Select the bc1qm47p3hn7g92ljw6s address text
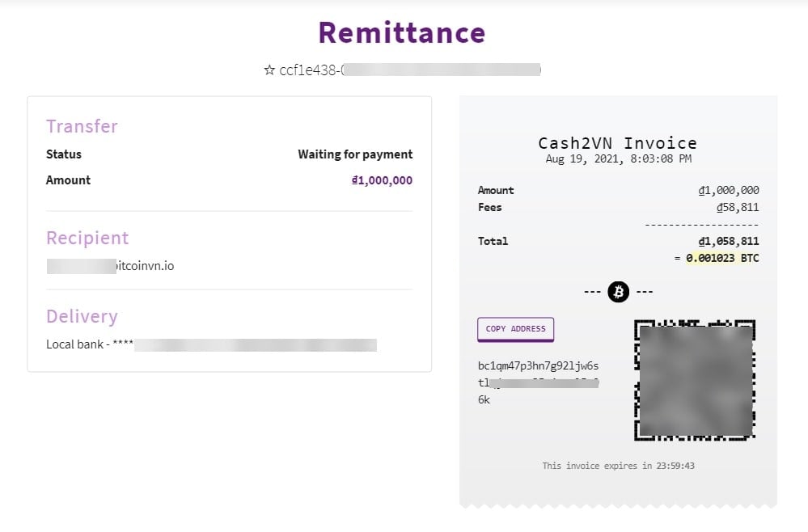The width and height of the screenshot is (808, 532). pos(538,366)
